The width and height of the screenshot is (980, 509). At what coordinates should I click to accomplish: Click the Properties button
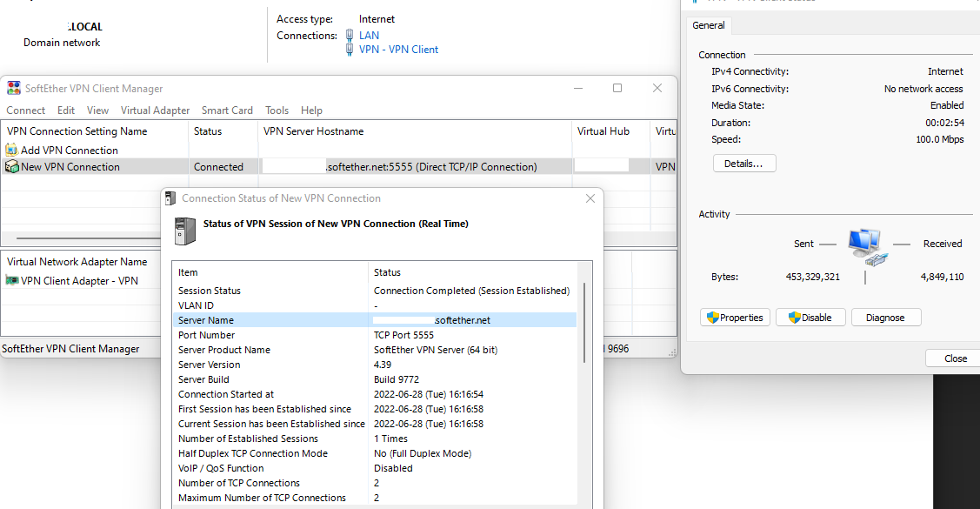735,318
